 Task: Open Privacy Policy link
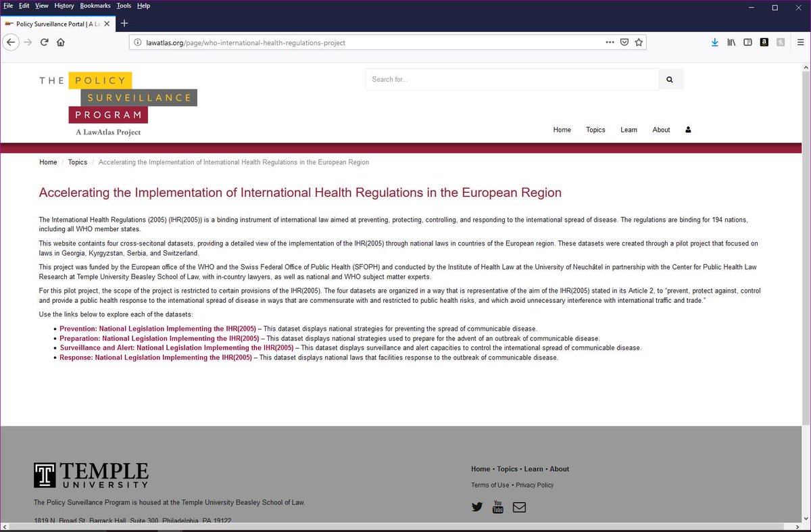[535, 485]
